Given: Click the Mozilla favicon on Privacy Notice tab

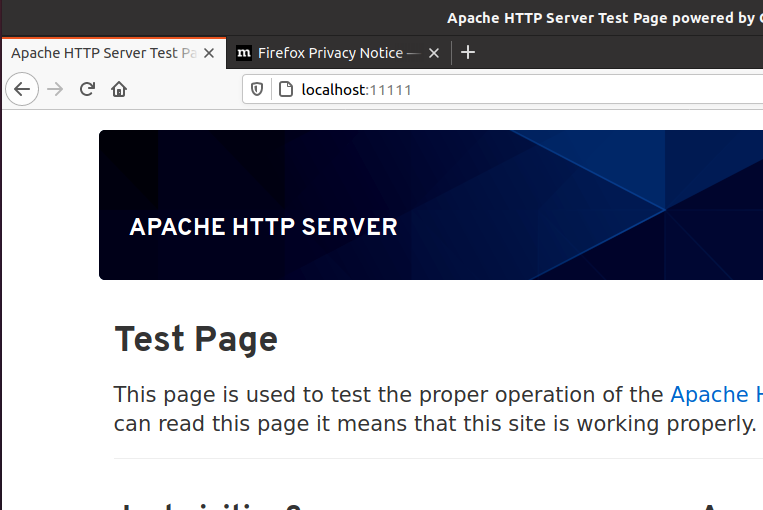Looking at the screenshot, I should 244,53.
